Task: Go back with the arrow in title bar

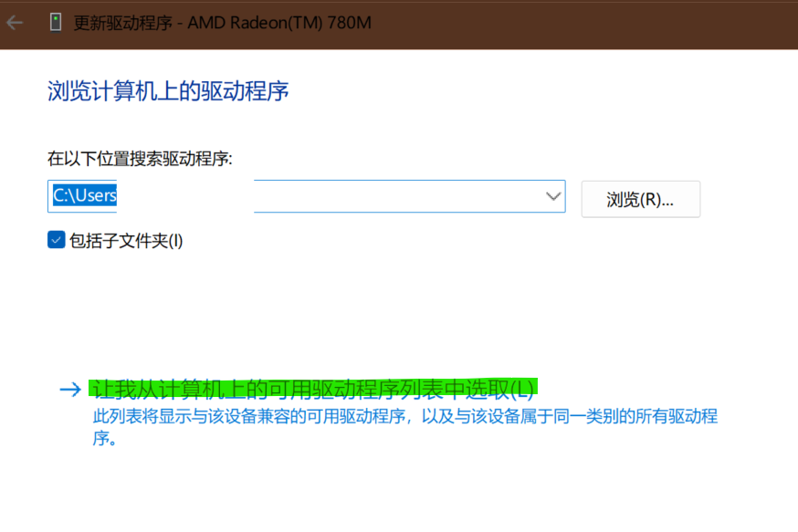Action: click(15, 23)
